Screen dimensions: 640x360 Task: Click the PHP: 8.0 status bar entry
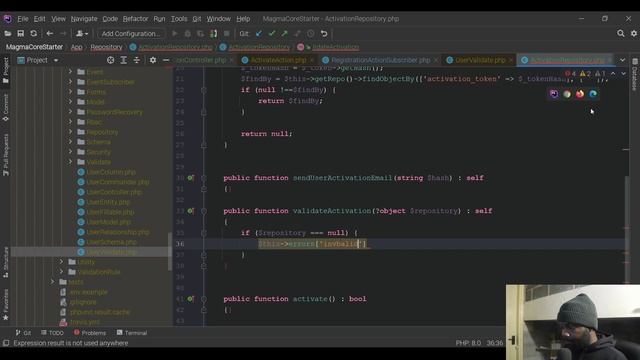tap(468, 343)
